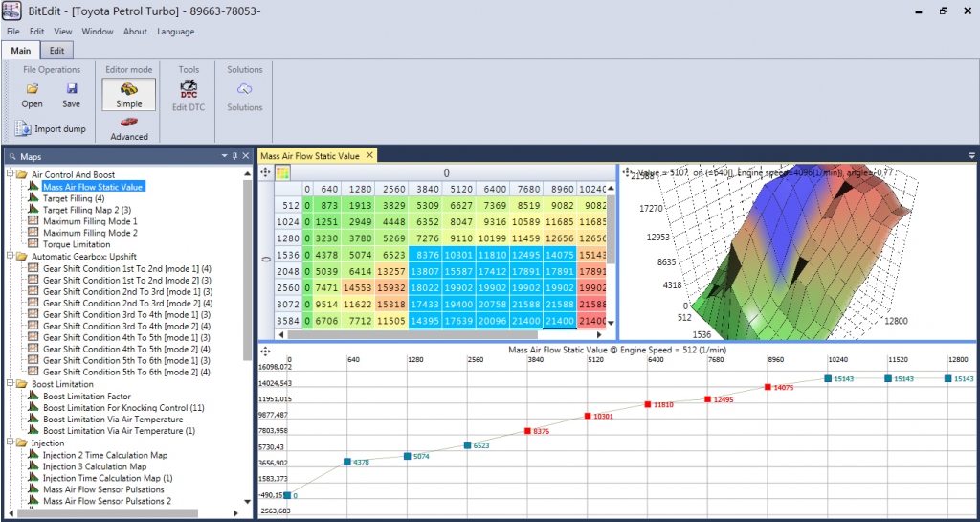Pin the Maps panel with pushpin icon
Viewport: 980px width, 522px height.
click(x=235, y=156)
